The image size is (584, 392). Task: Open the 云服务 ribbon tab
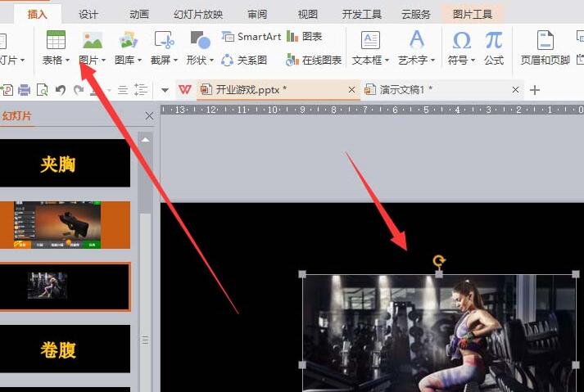pyautogui.click(x=415, y=15)
